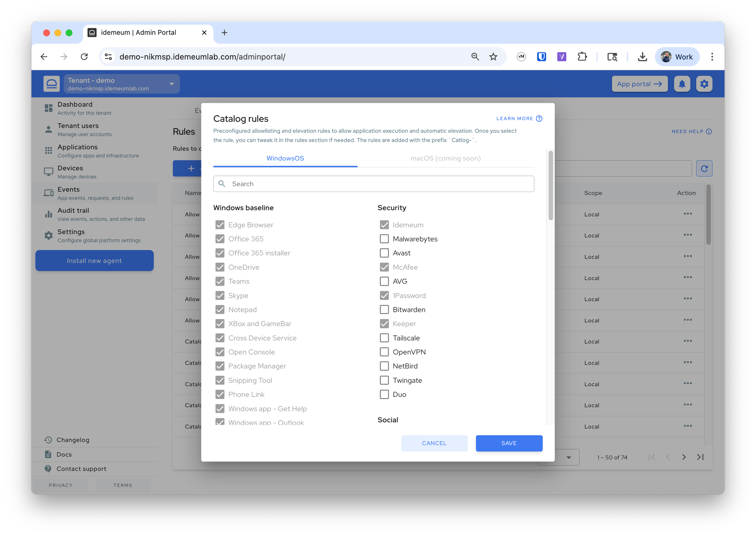Click the dialog's vertical scrollbar
This screenshot has height=536, width=756.
pyautogui.click(x=551, y=185)
